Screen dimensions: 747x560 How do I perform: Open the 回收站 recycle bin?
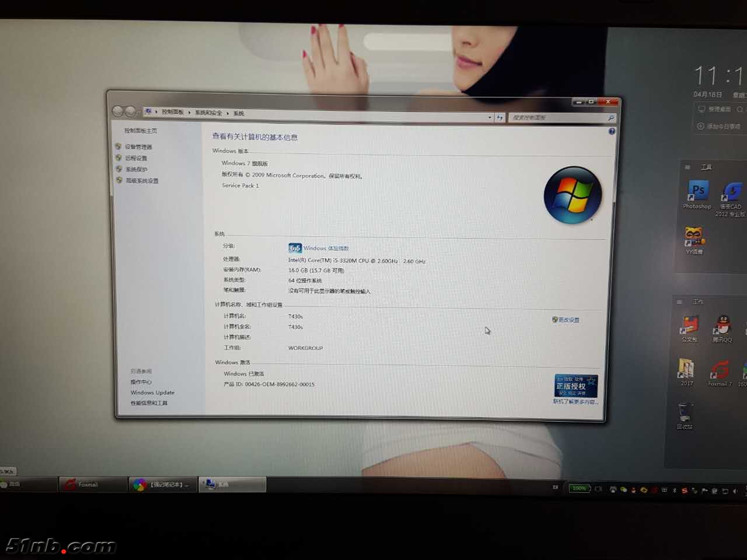(685, 414)
